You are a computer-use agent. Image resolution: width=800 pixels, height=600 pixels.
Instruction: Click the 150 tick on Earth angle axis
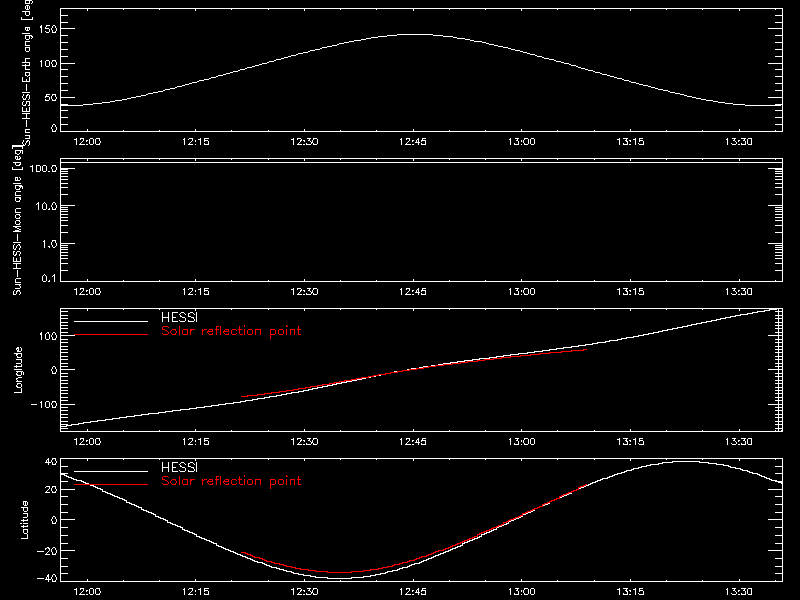click(48, 29)
